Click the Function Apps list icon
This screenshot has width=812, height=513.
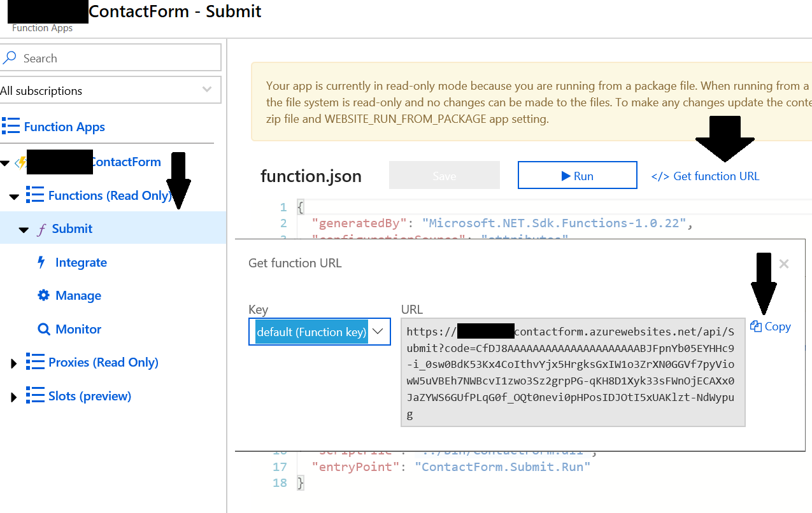(x=11, y=126)
